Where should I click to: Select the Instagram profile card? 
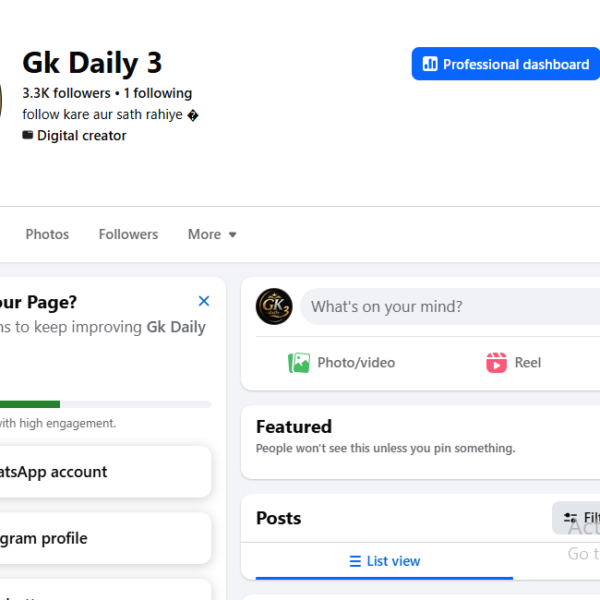(x=106, y=538)
